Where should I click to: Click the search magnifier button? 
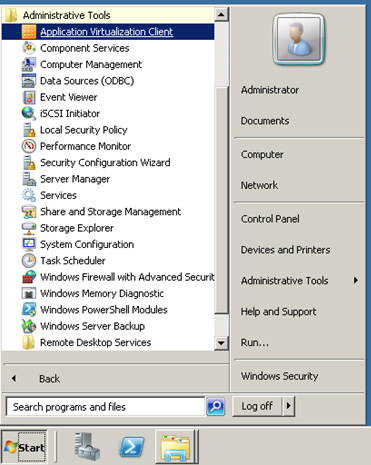point(216,406)
